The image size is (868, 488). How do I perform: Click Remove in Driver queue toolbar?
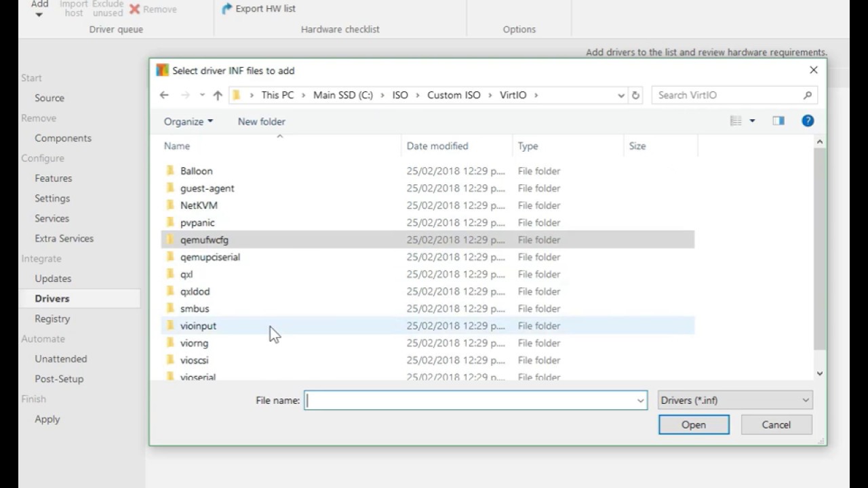click(x=153, y=9)
